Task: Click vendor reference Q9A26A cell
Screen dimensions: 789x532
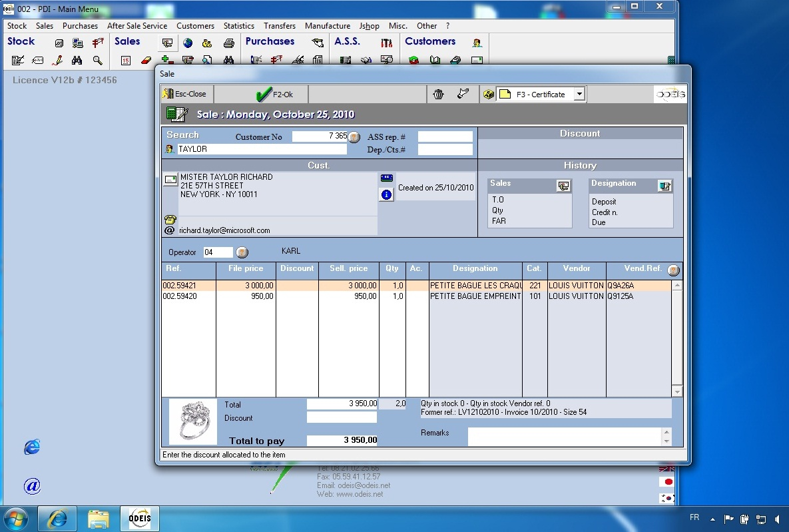Action: 638,286
